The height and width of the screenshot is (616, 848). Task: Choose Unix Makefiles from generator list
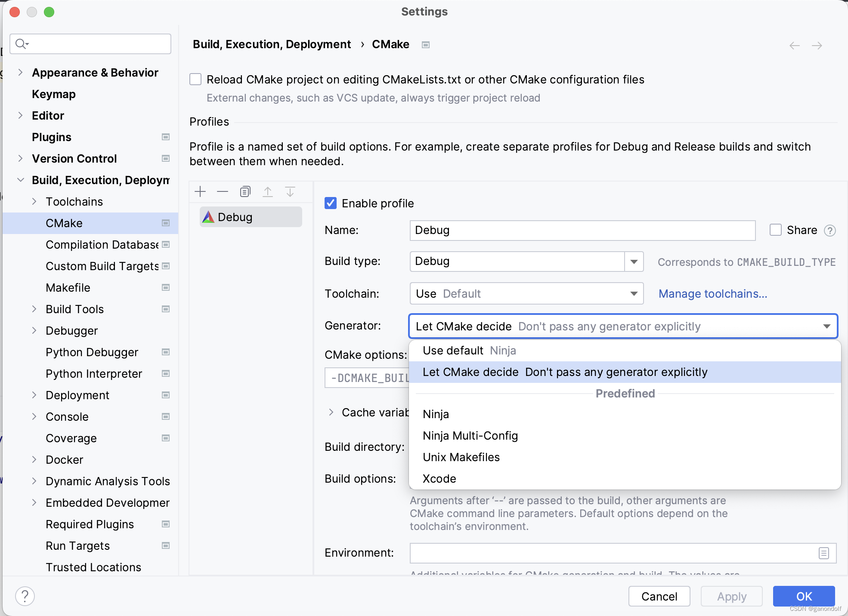click(x=461, y=457)
